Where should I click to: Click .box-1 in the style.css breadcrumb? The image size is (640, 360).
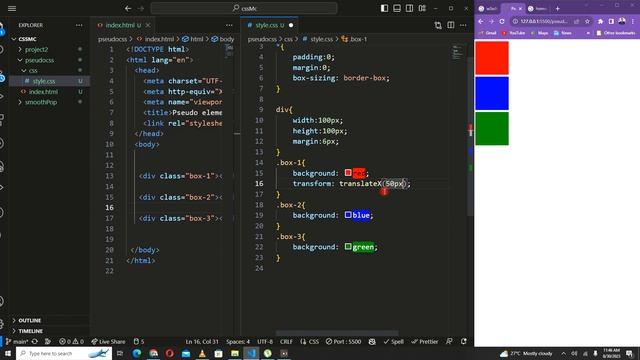[358, 39]
